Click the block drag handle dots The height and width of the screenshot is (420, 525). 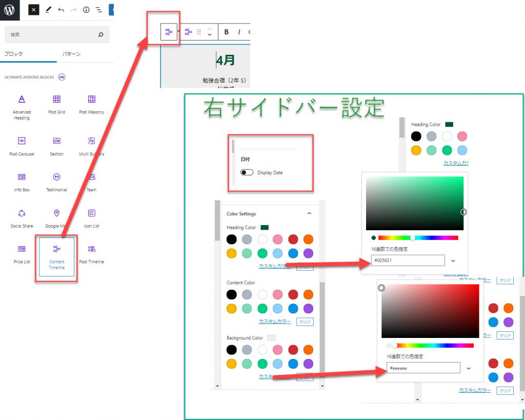click(199, 32)
